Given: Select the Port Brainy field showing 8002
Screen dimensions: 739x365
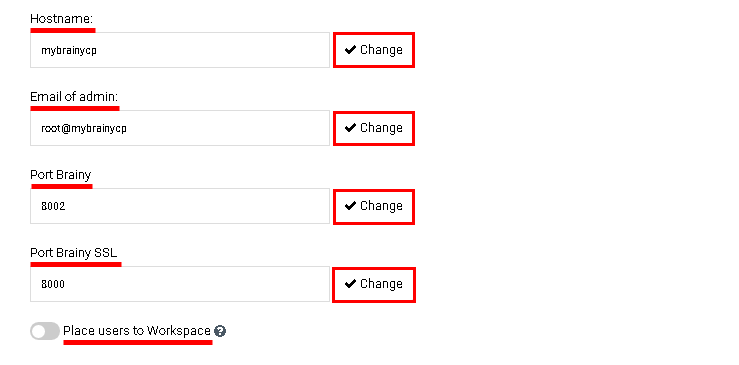Looking at the screenshot, I should pos(180,206).
